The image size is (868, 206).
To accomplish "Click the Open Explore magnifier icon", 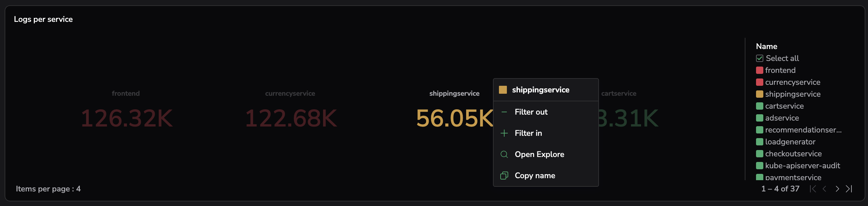I will [504, 154].
